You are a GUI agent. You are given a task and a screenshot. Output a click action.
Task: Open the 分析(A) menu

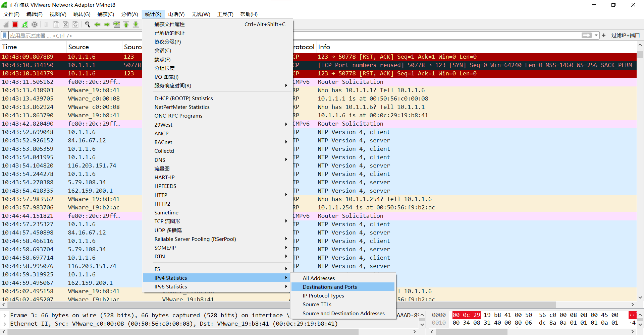(x=129, y=14)
